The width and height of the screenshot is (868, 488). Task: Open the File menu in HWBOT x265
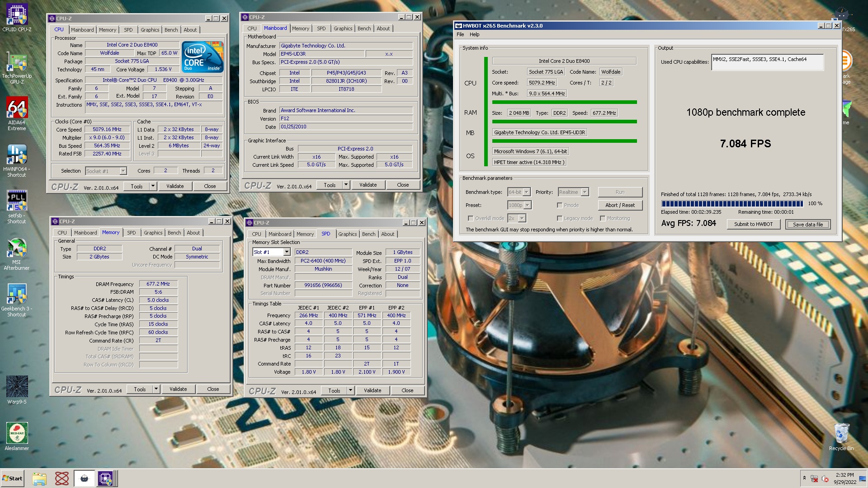click(x=460, y=34)
